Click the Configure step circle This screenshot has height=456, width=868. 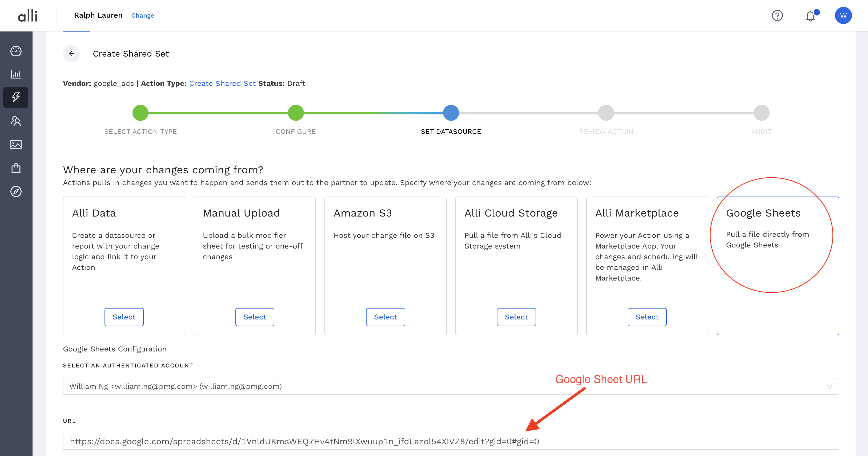(x=296, y=113)
